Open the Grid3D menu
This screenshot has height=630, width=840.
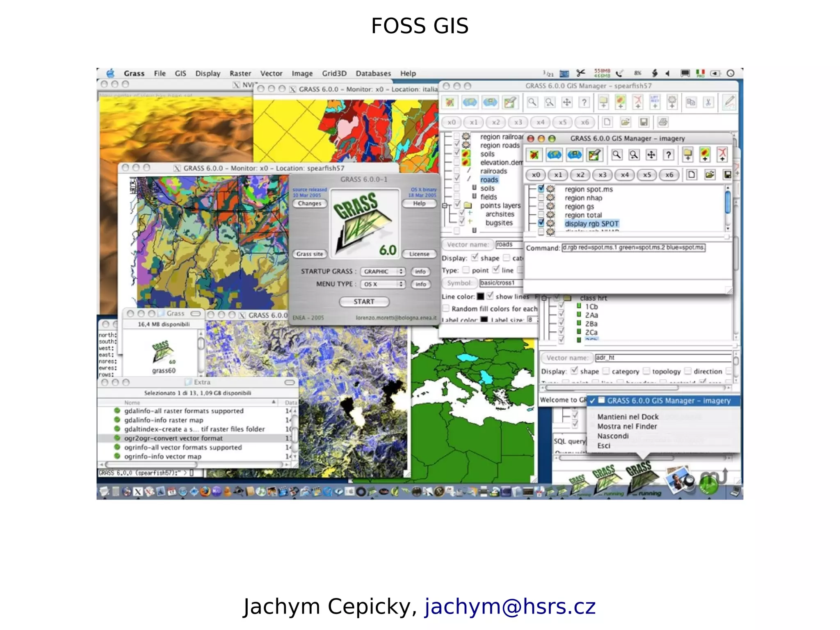point(334,73)
